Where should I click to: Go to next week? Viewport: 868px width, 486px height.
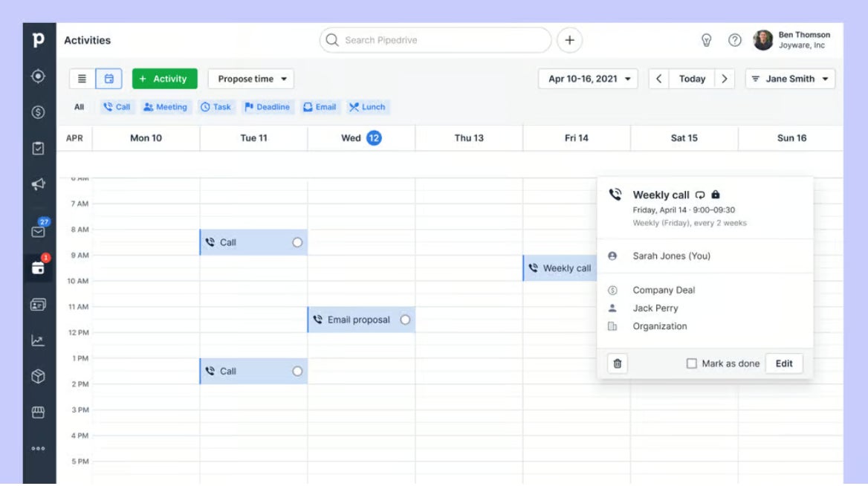725,79
